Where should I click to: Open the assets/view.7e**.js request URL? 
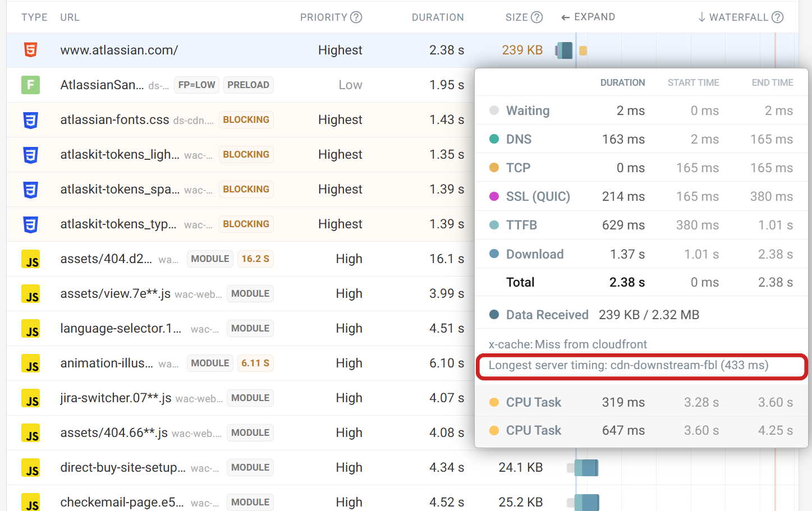point(115,293)
